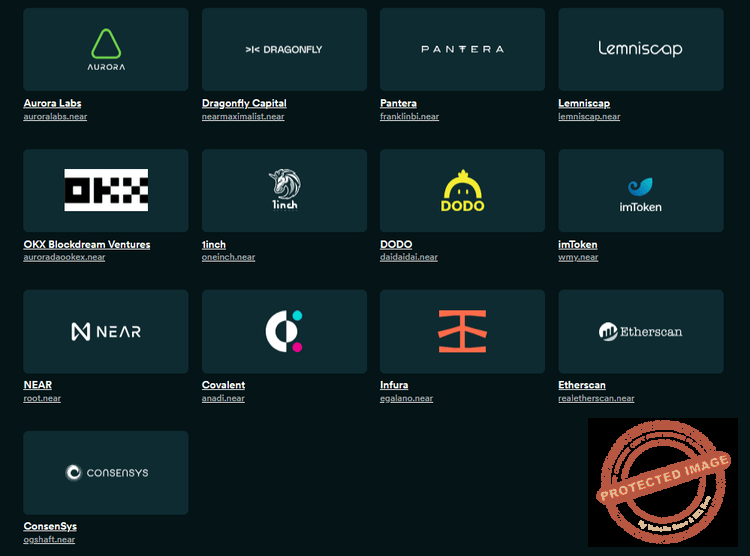Image resolution: width=750 pixels, height=556 pixels.
Task: Click the NEAR logo card
Action: (106, 331)
